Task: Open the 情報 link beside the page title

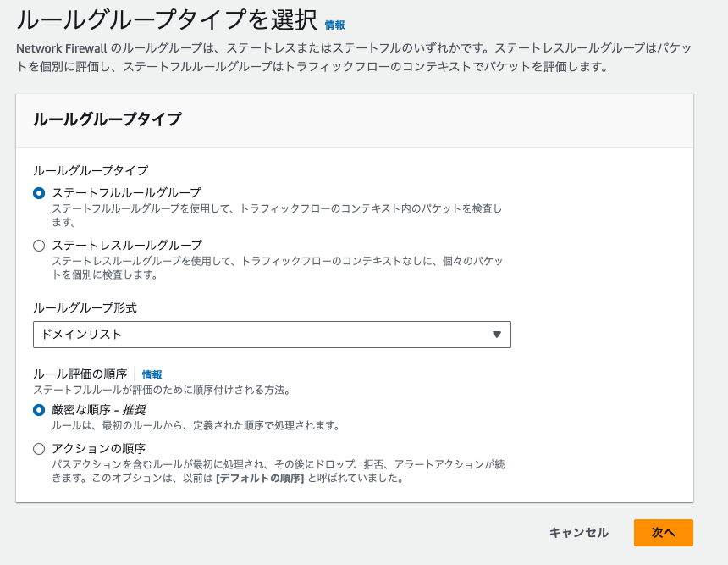Action: tap(334, 25)
